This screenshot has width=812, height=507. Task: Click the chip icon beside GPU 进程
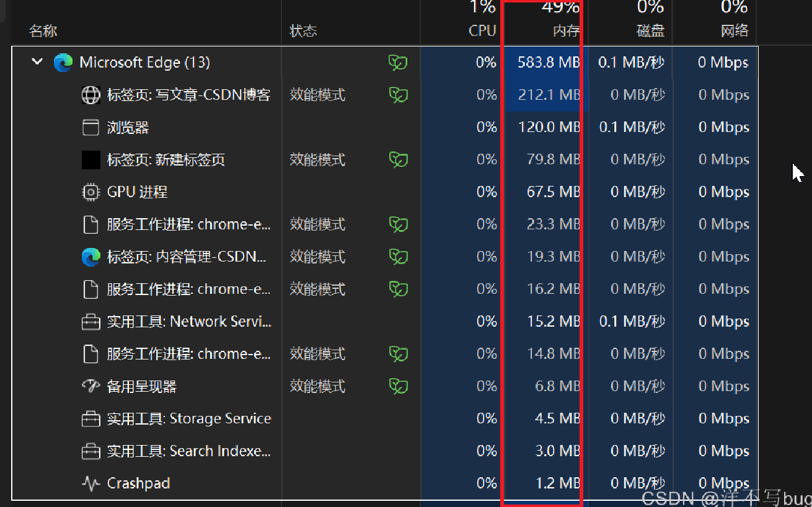(91, 192)
